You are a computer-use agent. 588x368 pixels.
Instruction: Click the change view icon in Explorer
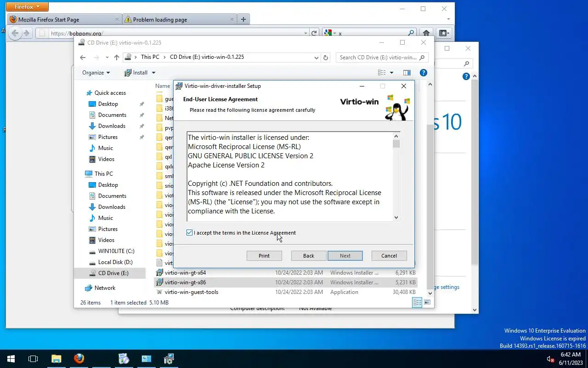(382, 73)
